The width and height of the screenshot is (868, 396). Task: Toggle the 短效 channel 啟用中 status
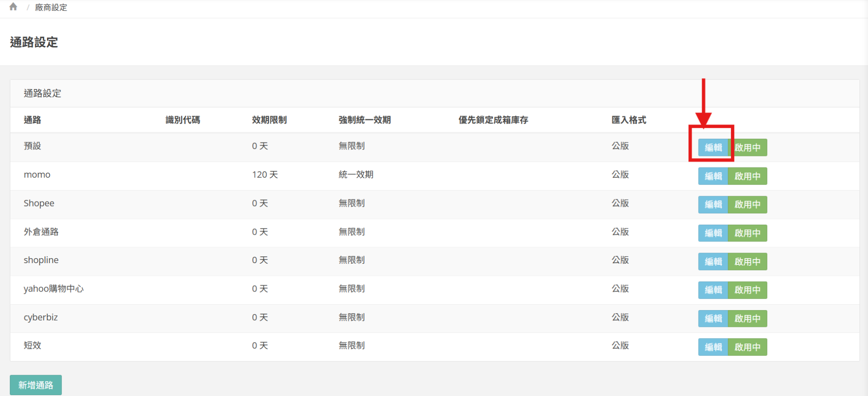pyautogui.click(x=747, y=347)
